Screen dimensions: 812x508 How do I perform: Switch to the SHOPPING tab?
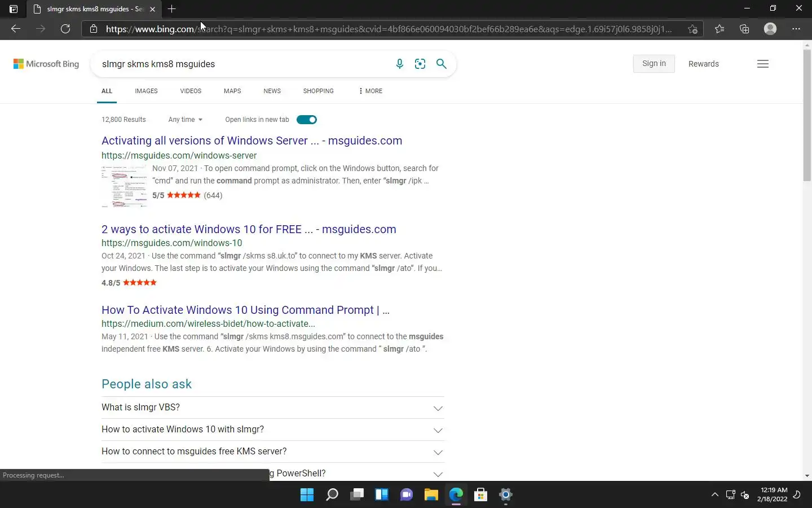pos(318,91)
